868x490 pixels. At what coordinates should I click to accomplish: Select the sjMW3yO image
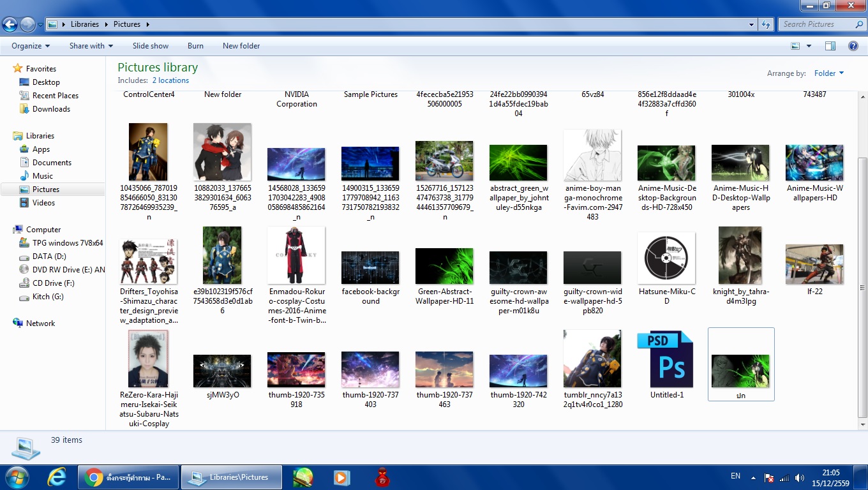click(x=223, y=376)
